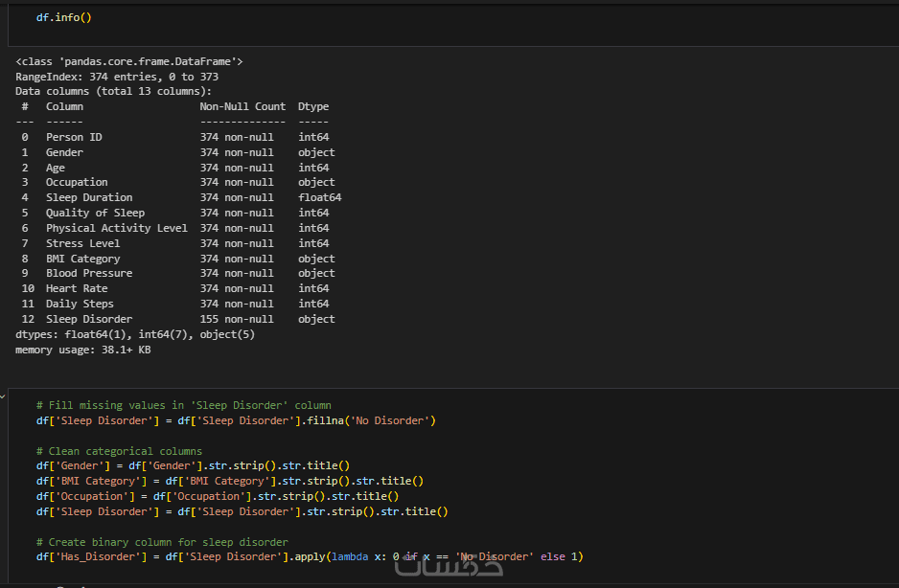
Task: Click the 'Create binary column' comment line
Action: tap(161, 542)
